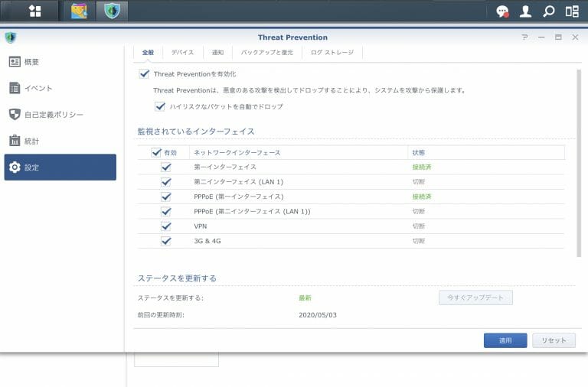Open the widgets panel icon
This screenshot has height=387, width=588.
point(572,11)
